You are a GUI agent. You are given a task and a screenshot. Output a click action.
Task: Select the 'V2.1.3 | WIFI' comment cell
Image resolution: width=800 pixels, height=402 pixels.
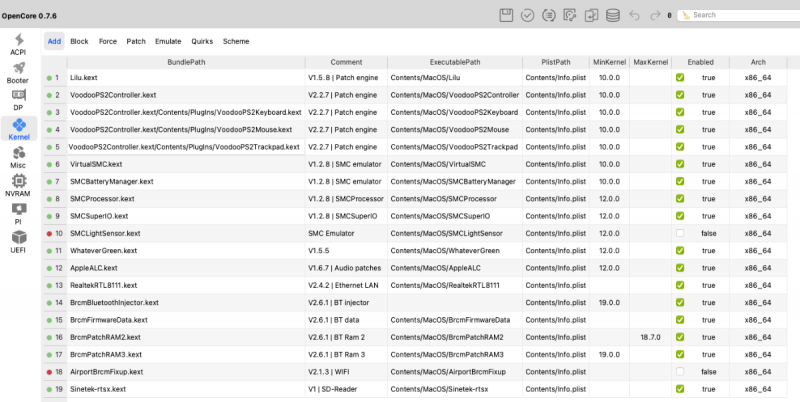(346, 371)
